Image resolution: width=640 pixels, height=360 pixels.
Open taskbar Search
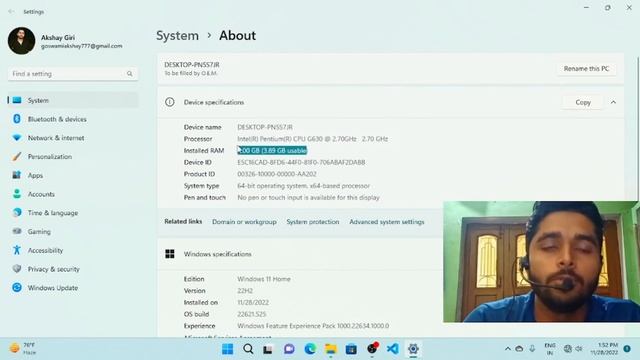pos(248,349)
